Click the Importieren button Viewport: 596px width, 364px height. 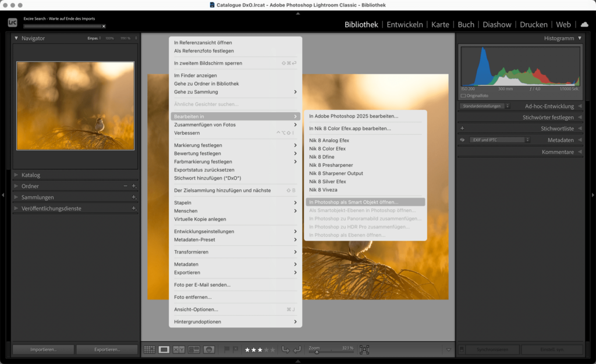click(43, 349)
